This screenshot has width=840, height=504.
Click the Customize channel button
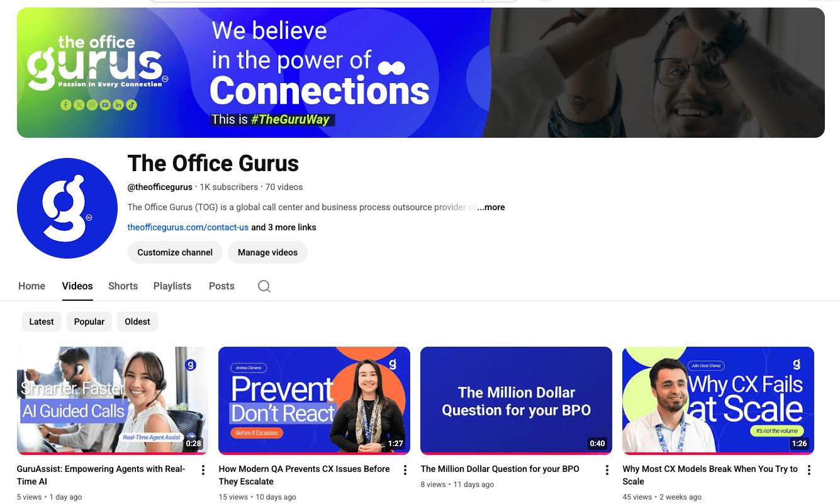click(175, 252)
